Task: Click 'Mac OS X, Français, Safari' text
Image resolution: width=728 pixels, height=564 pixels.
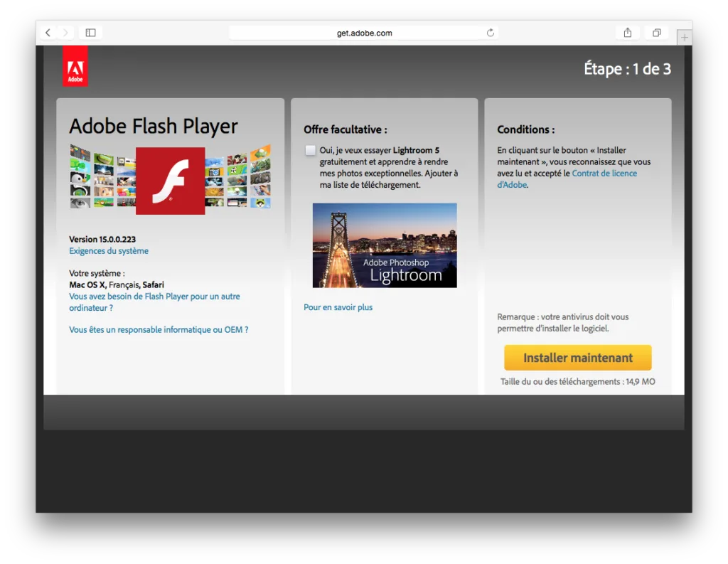Action: point(116,284)
